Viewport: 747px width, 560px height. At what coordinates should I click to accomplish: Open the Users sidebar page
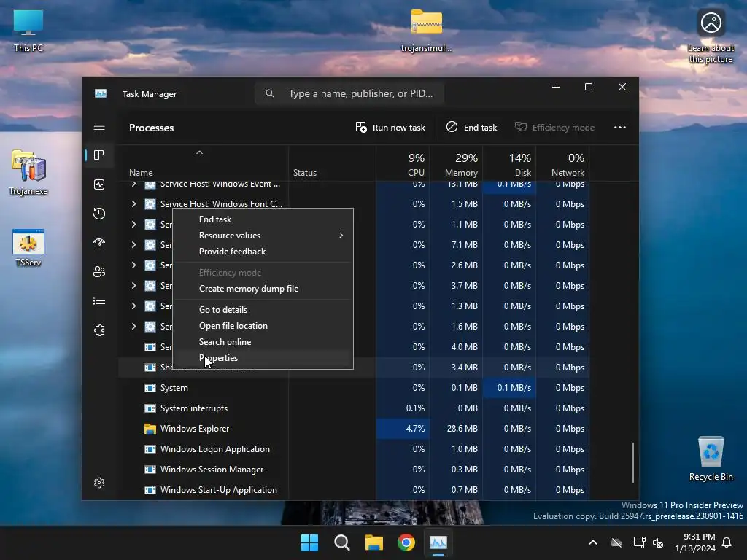coord(99,271)
